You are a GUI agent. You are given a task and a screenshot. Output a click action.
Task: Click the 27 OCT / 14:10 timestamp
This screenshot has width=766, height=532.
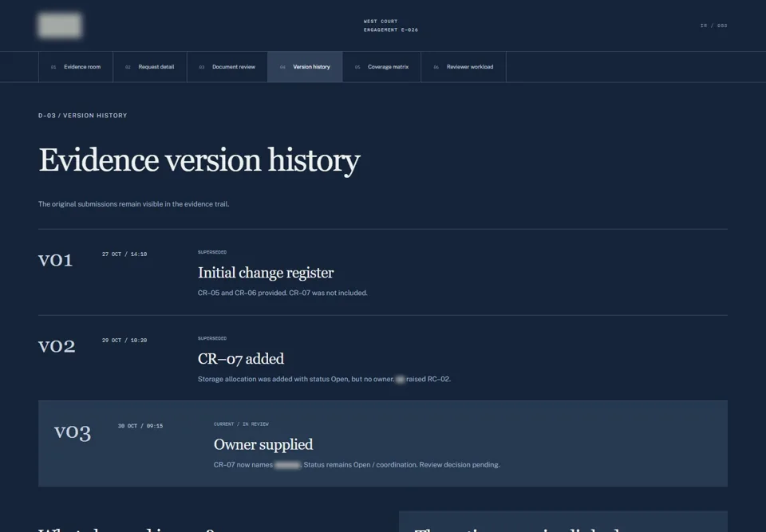click(124, 254)
